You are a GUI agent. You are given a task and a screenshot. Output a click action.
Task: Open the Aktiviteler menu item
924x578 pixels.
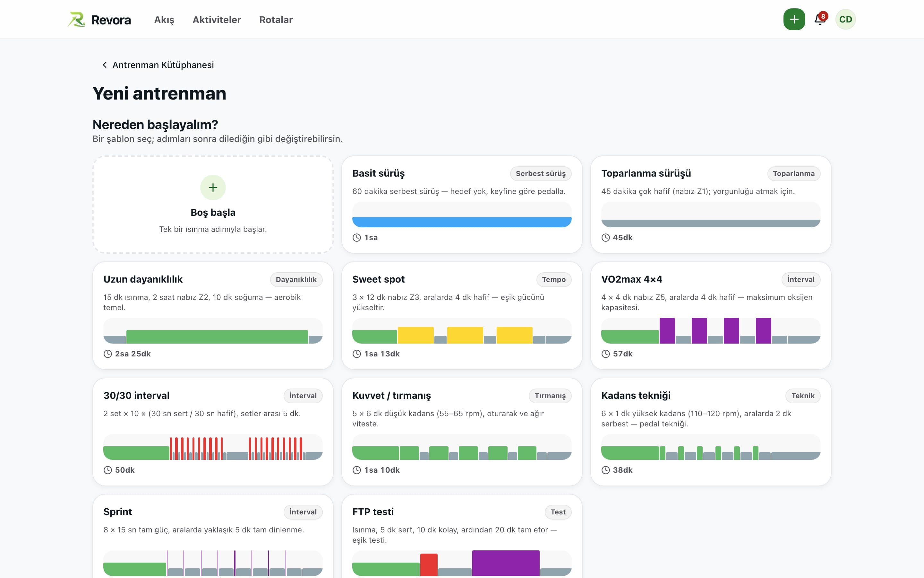[217, 20]
